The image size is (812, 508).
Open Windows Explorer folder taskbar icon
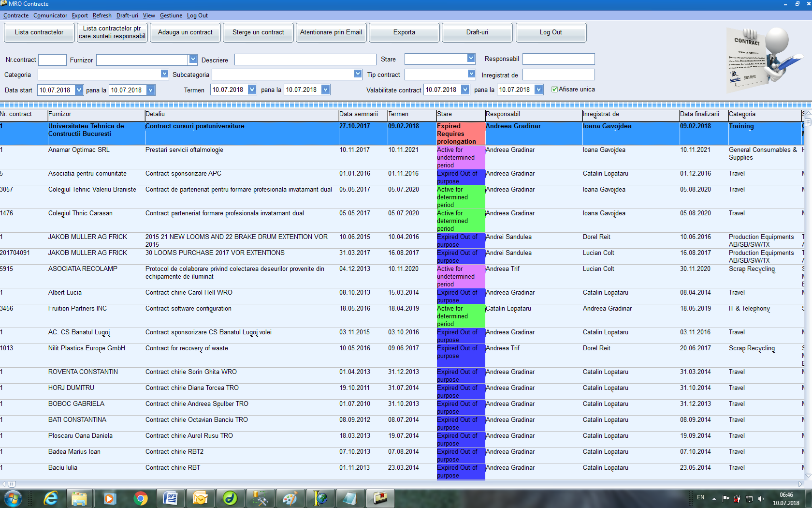79,498
